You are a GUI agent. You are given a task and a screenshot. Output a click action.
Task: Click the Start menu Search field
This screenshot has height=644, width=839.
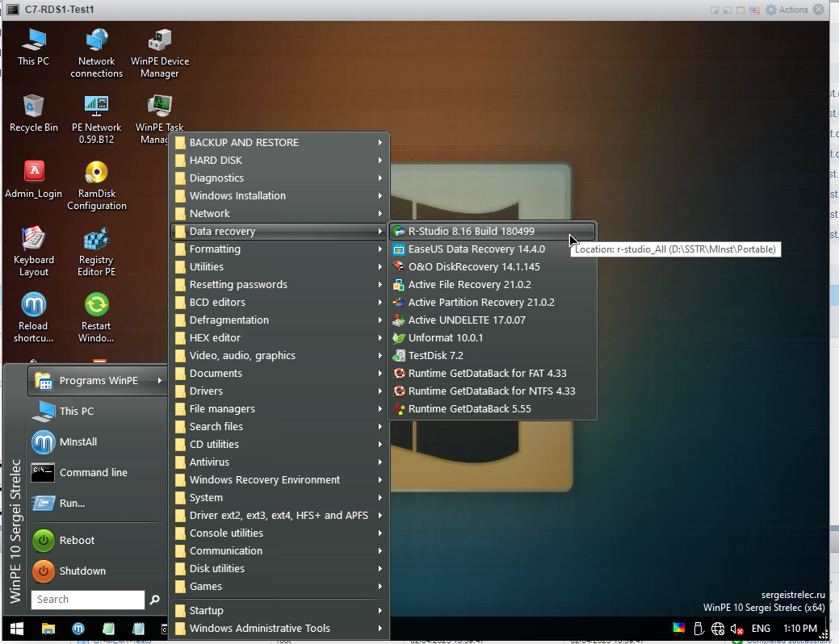point(87,600)
